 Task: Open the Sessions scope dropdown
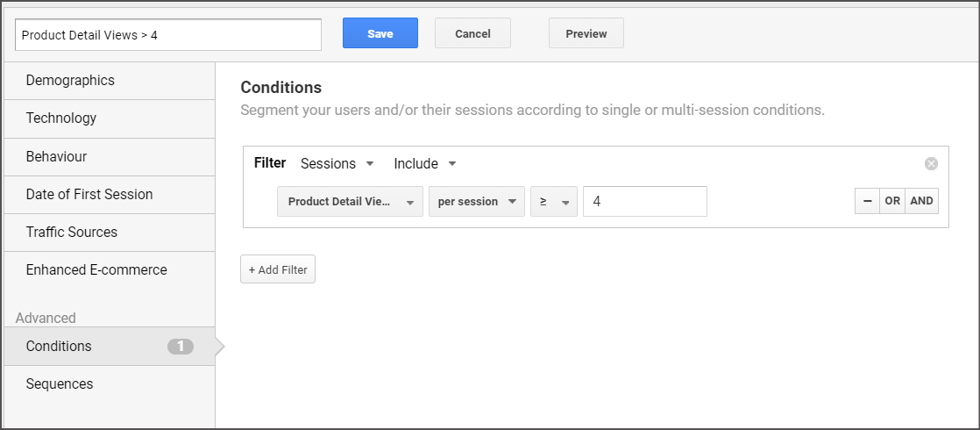pos(337,164)
